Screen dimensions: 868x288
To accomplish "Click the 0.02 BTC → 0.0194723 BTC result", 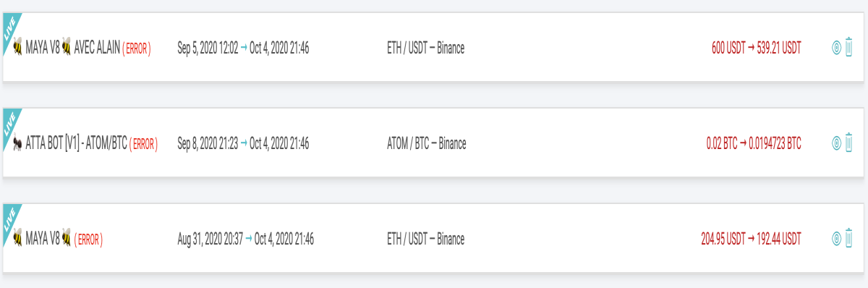I will click(754, 144).
